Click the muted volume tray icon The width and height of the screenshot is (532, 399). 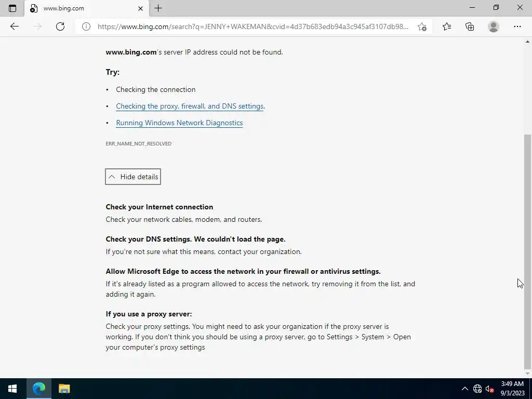pos(489,389)
